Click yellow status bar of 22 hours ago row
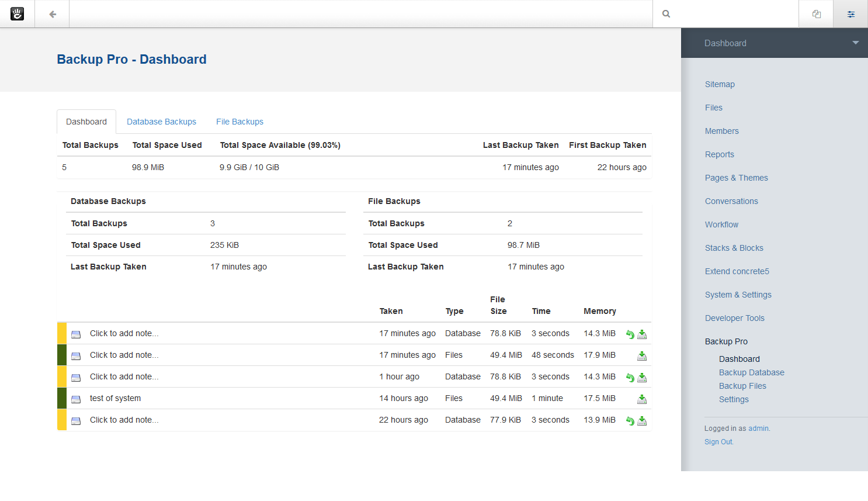Image resolution: width=868 pixels, height=501 pixels. click(x=62, y=420)
